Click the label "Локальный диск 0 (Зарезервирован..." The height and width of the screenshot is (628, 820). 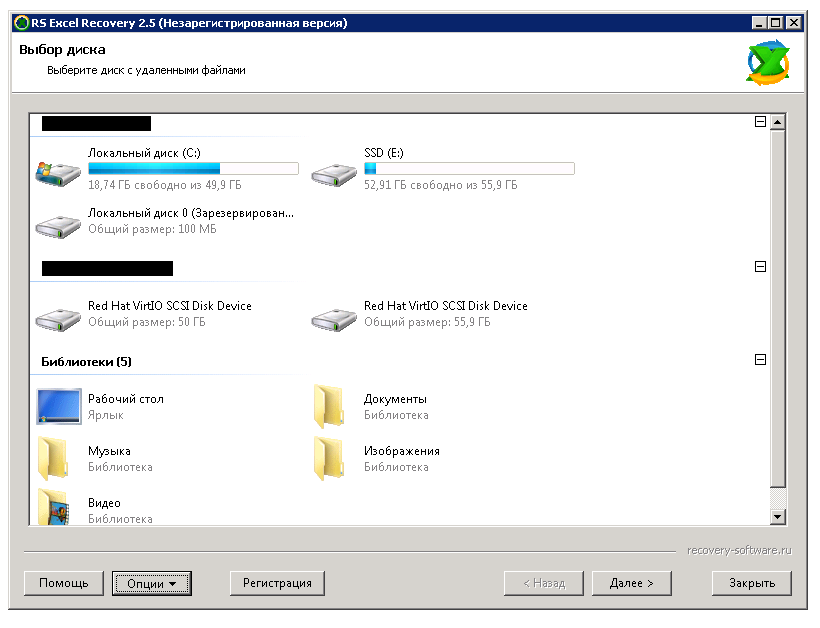pos(191,213)
